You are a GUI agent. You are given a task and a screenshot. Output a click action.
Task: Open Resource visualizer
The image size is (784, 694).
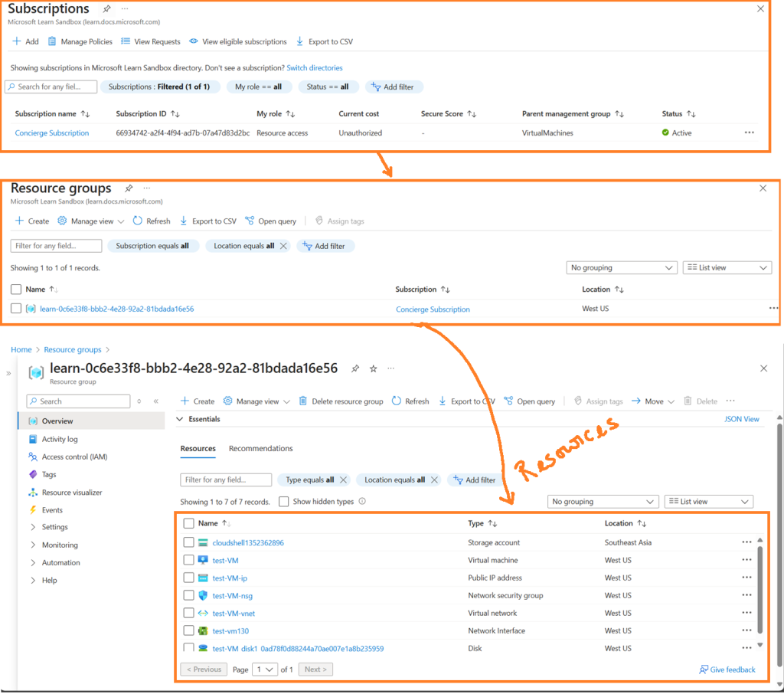(71, 493)
